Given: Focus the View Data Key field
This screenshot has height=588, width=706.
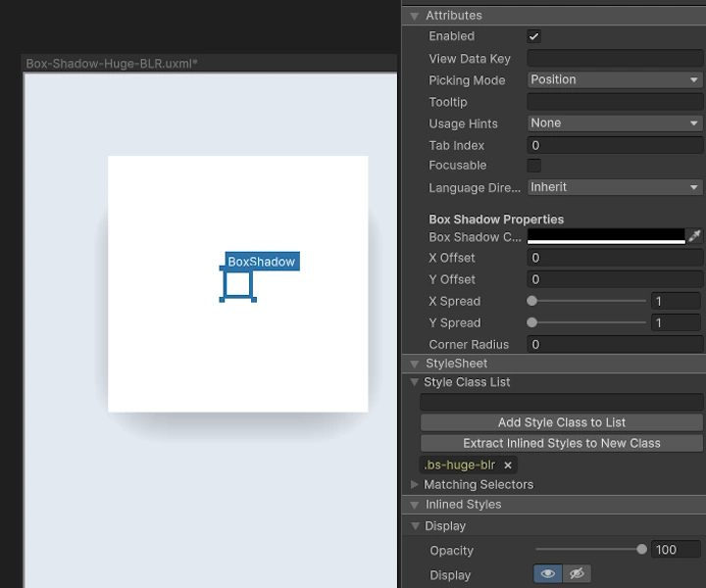Looking at the screenshot, I should pos(615,58).
